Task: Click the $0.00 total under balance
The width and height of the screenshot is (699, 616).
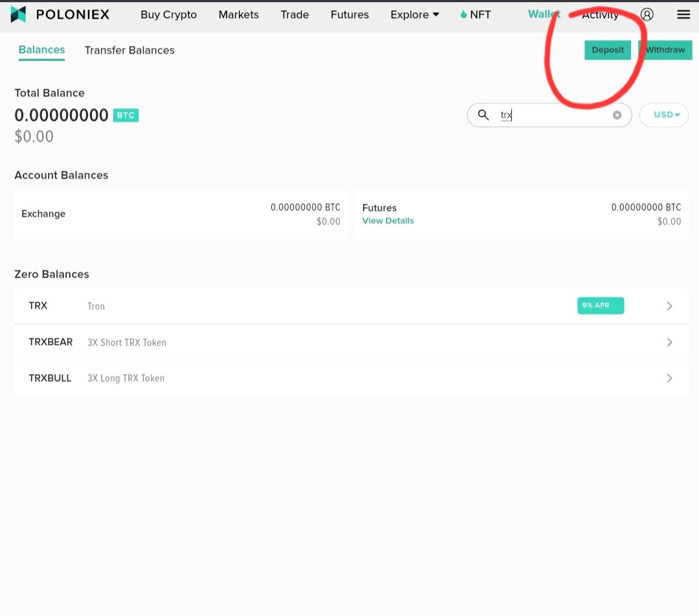Action: click(34, 137)
